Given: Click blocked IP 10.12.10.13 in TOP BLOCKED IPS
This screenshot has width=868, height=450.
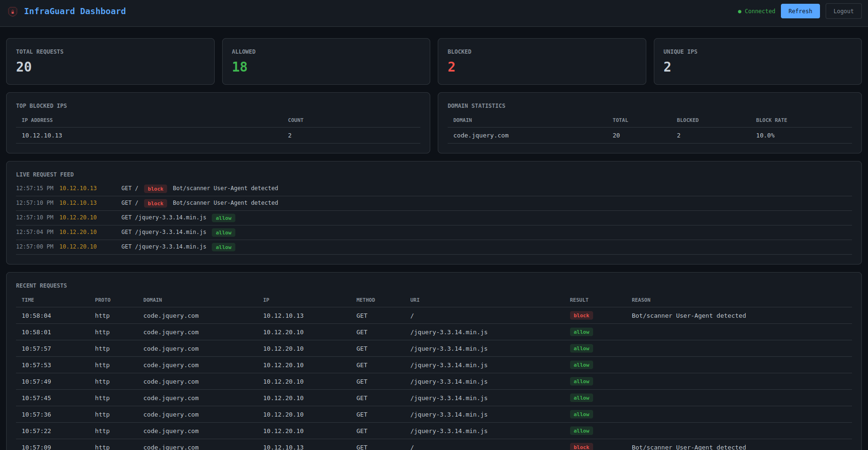Looking at the screenshot, I should [x=42, y=135].
